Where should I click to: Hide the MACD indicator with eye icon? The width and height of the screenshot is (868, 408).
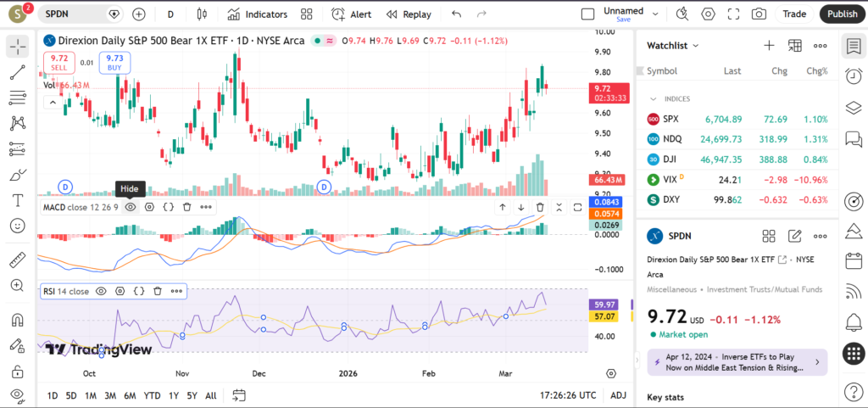131,206
